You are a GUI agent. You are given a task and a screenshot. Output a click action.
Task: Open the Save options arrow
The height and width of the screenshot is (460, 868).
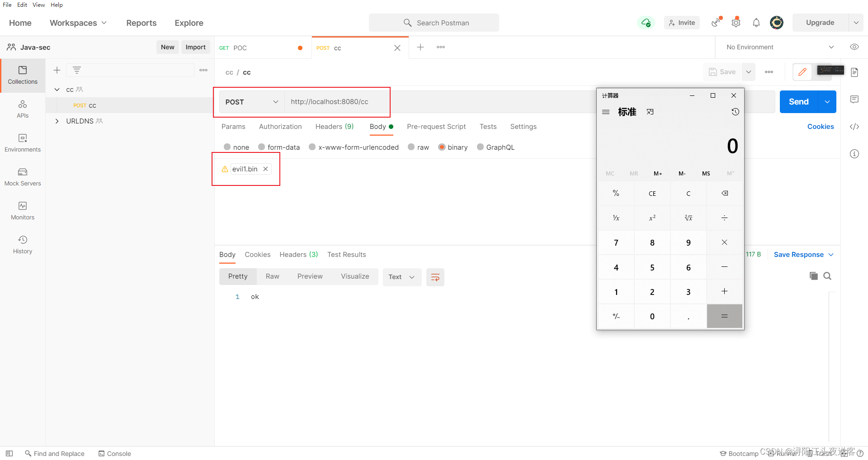749,72
